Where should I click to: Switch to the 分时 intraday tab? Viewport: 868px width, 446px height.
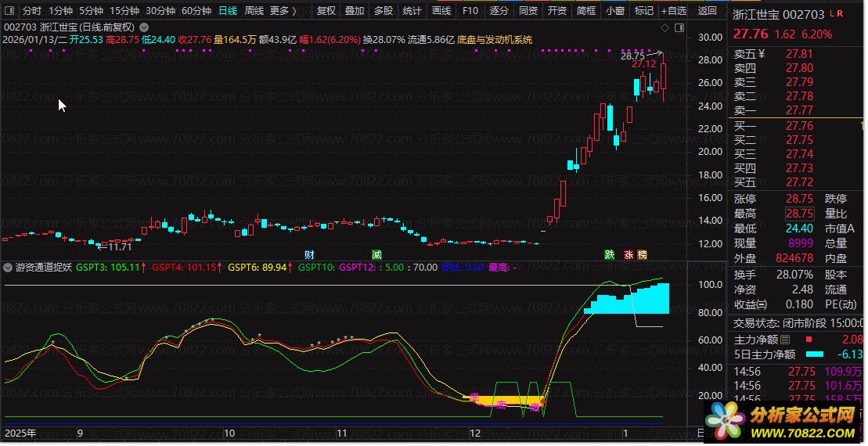click(x=31, y=11)
